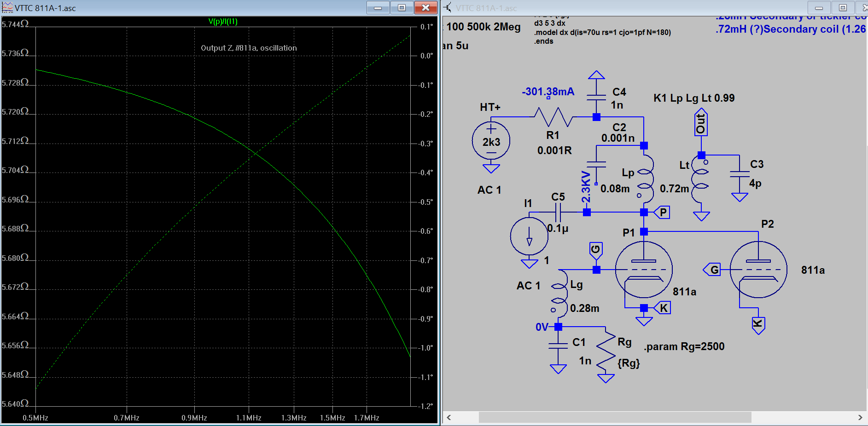
Task: Click the K label beside tube P1 cathode
Action: pos(663,308)
